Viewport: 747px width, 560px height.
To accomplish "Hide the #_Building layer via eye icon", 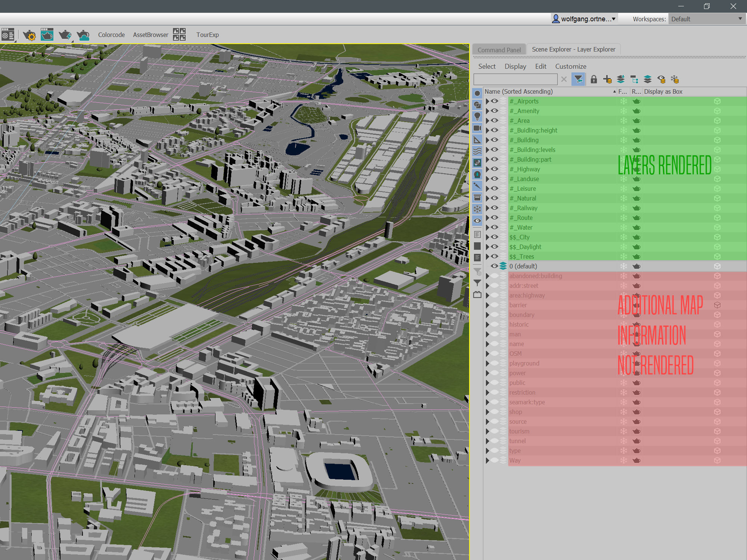I will [x=495, y=140].
